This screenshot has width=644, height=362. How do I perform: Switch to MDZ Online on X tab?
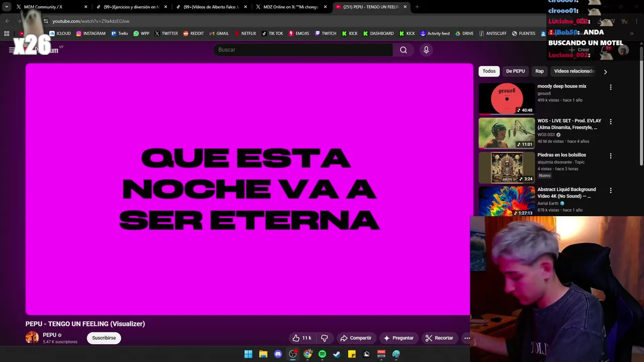(290, 7)
